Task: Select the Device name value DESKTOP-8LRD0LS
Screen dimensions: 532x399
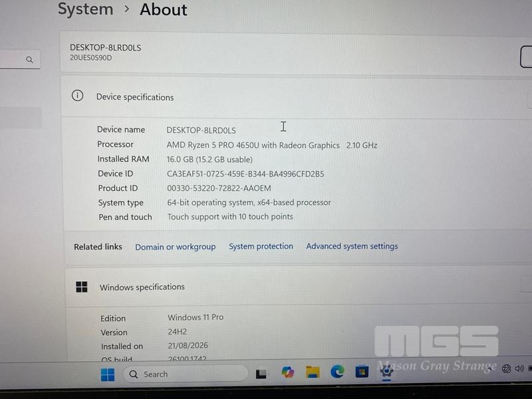Action: click(201, 130)
